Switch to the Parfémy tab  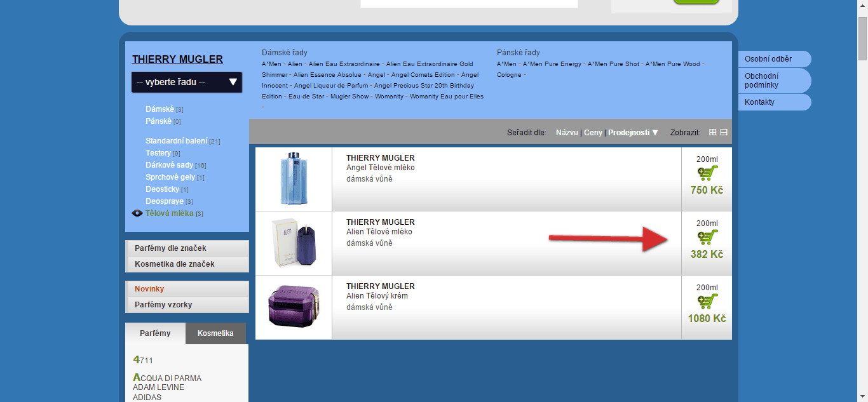(155, 333)
